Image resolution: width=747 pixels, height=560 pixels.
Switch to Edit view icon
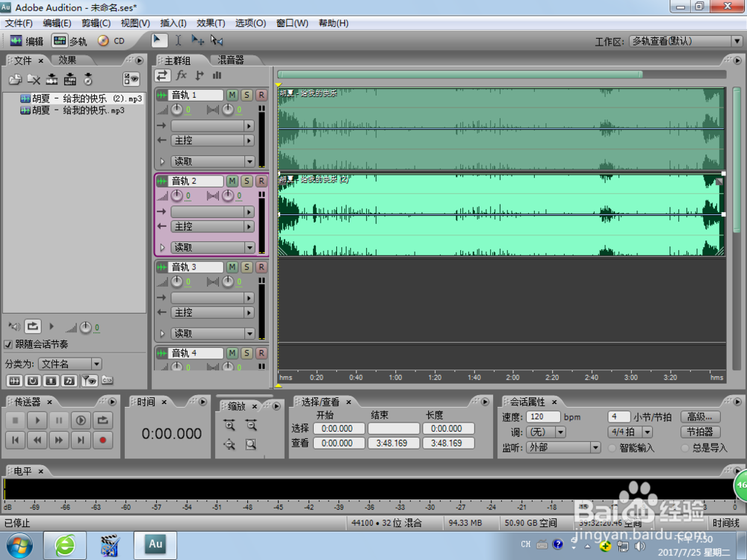click(16, 41)
